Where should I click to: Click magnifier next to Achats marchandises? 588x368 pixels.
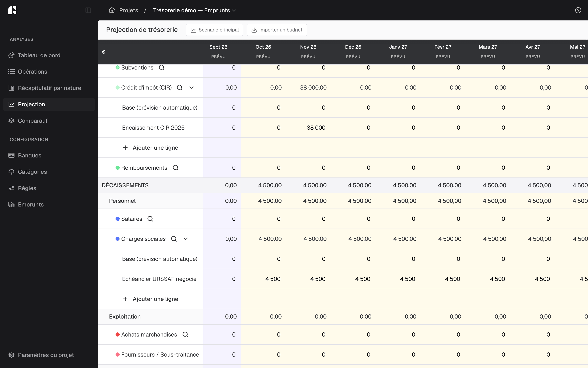(x=185, y=334)
